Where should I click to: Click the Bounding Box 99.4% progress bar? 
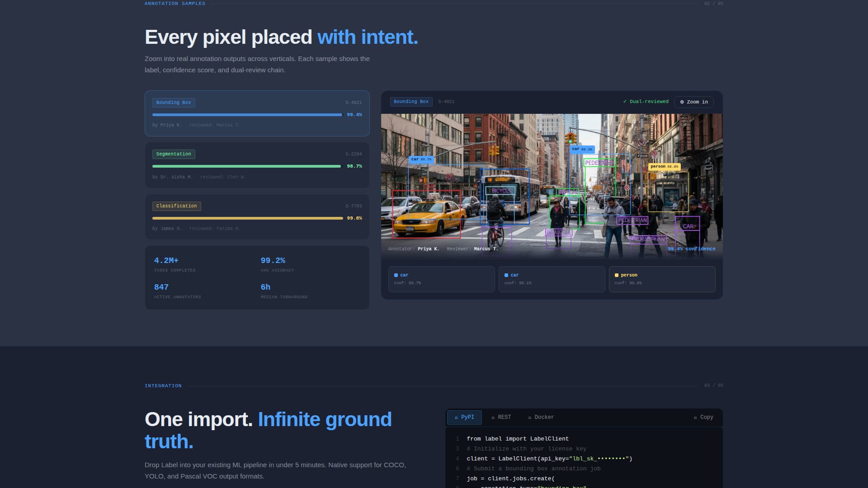[247, 115]
